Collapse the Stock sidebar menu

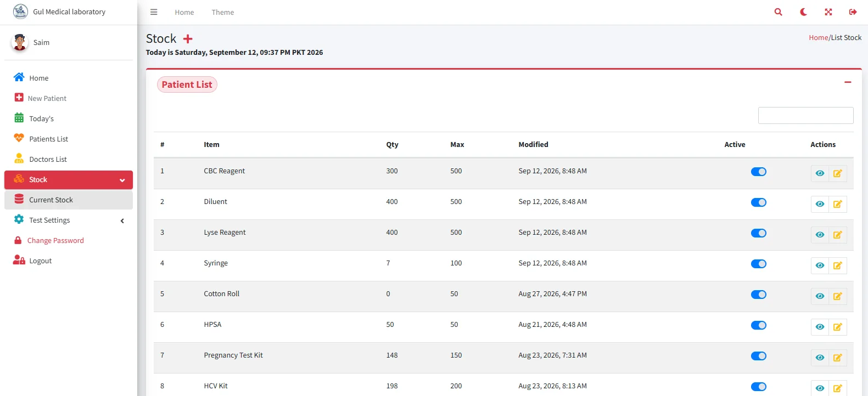pyautogui.click(x=69, y=180)
